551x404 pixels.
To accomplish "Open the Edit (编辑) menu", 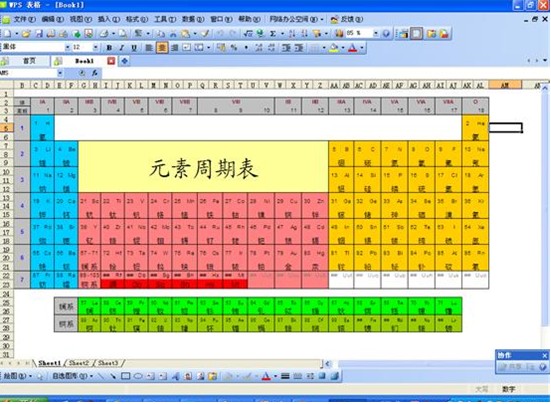I will 53,19.
